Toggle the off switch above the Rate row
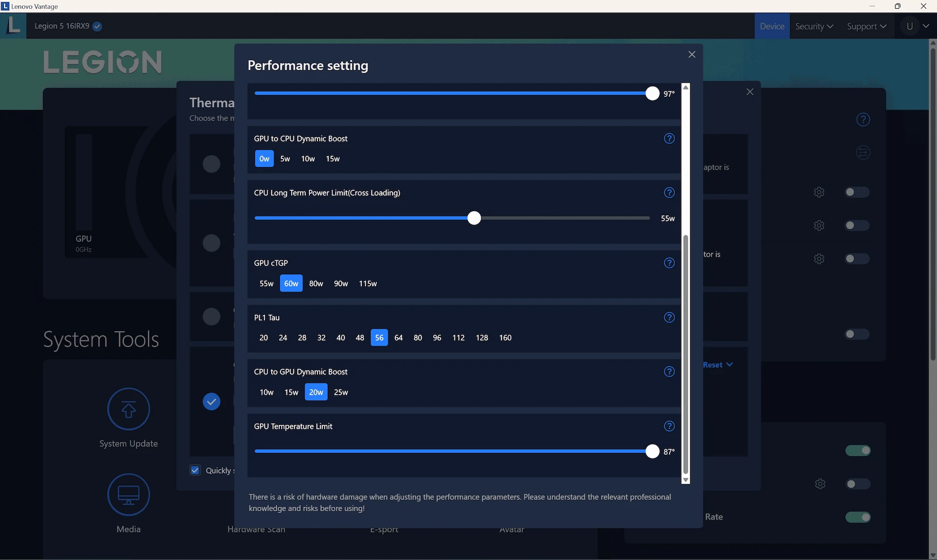 [858, 484]
